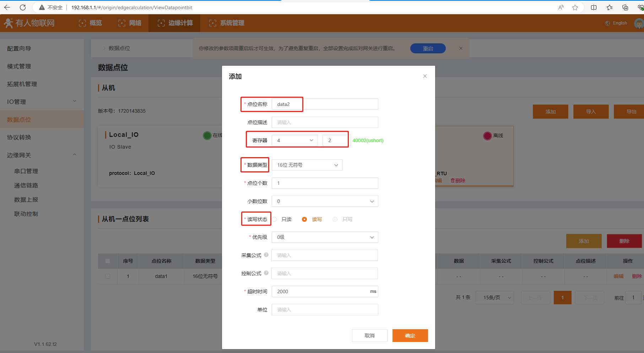The image size is (644, 353).
Task: Click 编辑 link in the data1 row
Action: click(618, 276)
